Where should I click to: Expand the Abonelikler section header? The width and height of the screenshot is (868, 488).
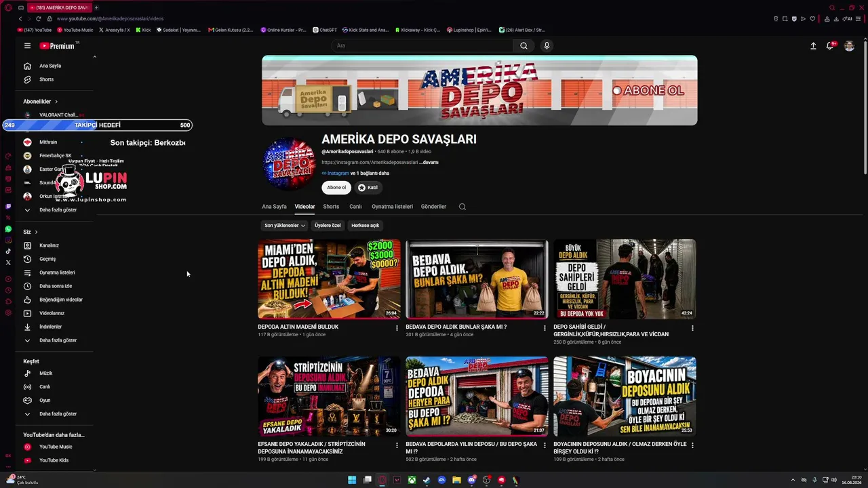pyautogui.click(x=41, y=102)
